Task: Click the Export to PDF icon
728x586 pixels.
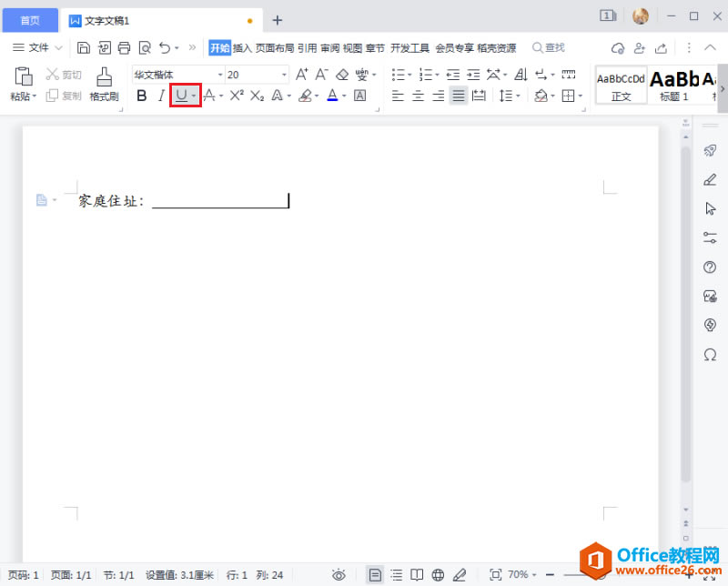Action: pyautogui.click(x=105, y=47)
